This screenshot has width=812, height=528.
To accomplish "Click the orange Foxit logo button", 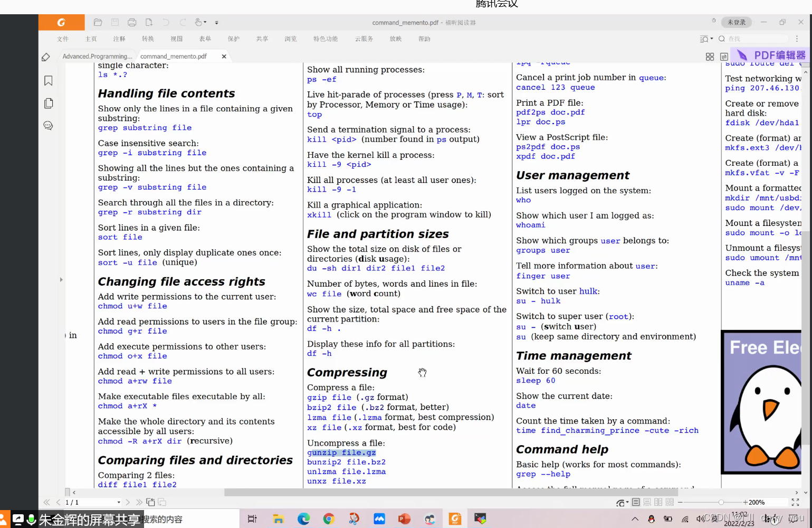I will point(61,22).
